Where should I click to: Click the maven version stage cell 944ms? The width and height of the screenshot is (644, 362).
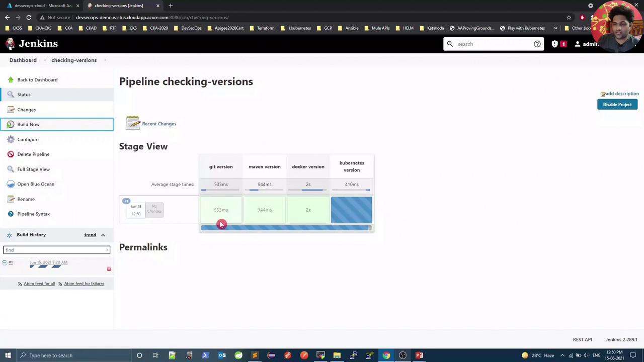click(264, 210)
